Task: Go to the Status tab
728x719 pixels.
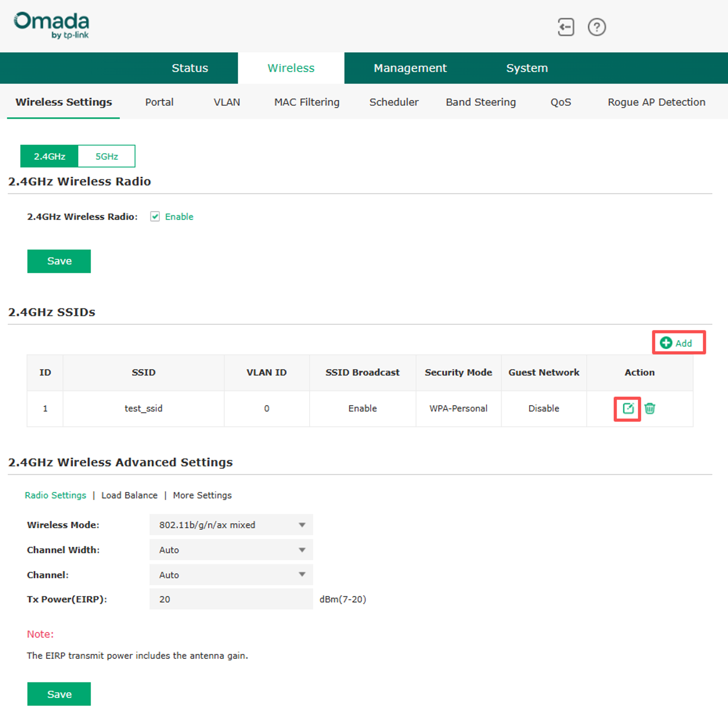Action: click(190, 68)
